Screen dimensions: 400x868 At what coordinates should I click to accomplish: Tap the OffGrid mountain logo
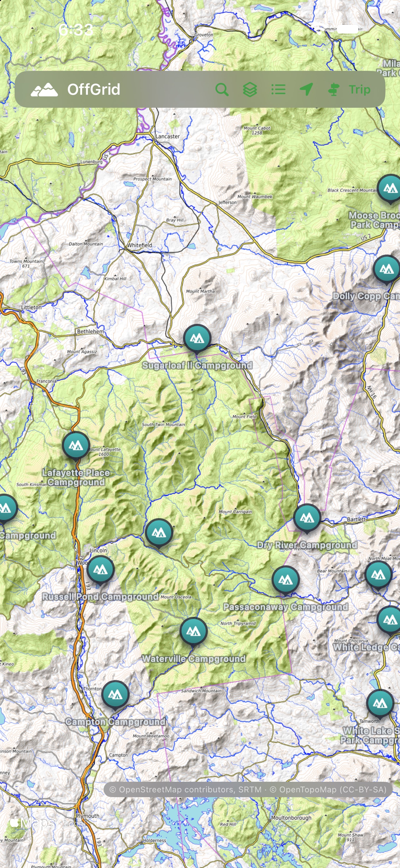[x=44, y=90]
